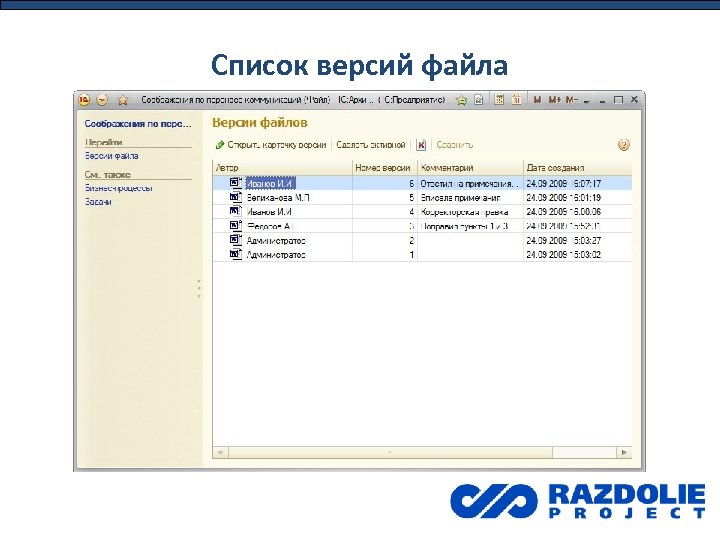
Task: Open the Версии файла link in the sidebar
Action: (112, 156)
